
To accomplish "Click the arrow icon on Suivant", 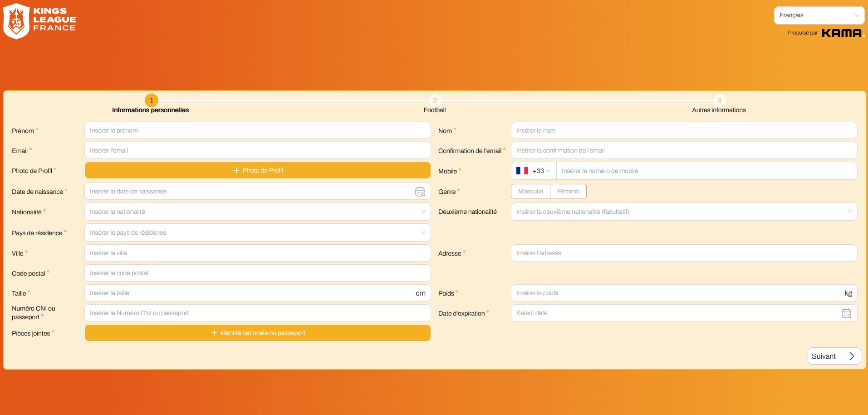I will coord(852,356).
